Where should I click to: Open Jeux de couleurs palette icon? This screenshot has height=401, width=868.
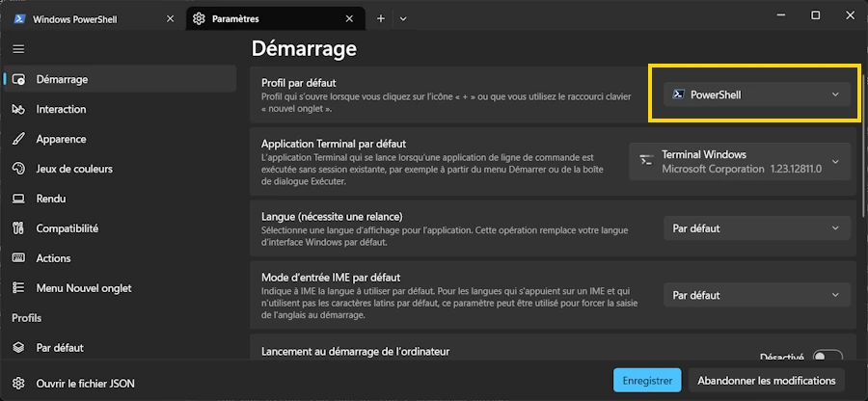pyautogui.click(x=18, y=169)
